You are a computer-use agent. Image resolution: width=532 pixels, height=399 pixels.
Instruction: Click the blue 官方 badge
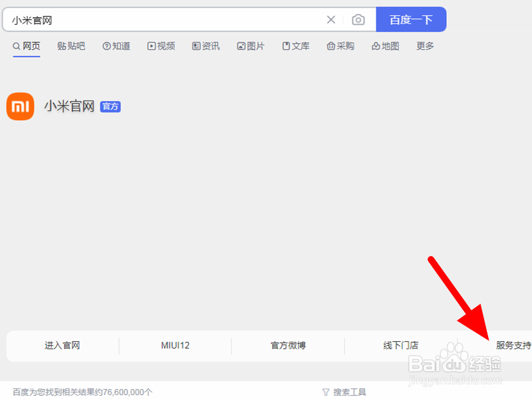click(x=110, y=106)
